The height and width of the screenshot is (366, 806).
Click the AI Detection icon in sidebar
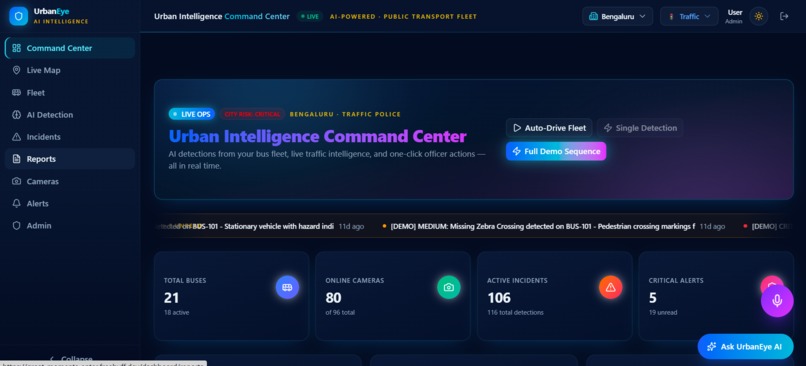[16, 115]
